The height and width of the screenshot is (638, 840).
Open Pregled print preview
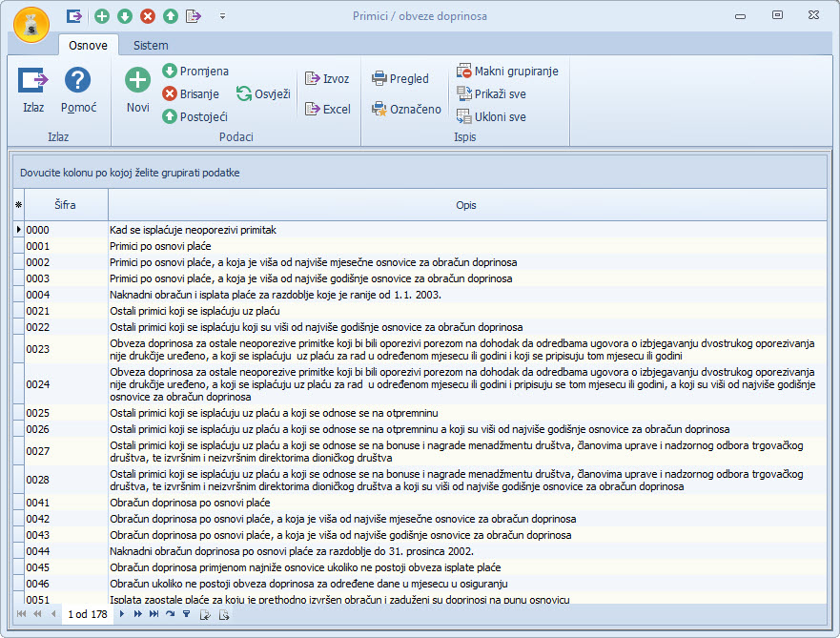pyautogui.click(x=400, y=79)
